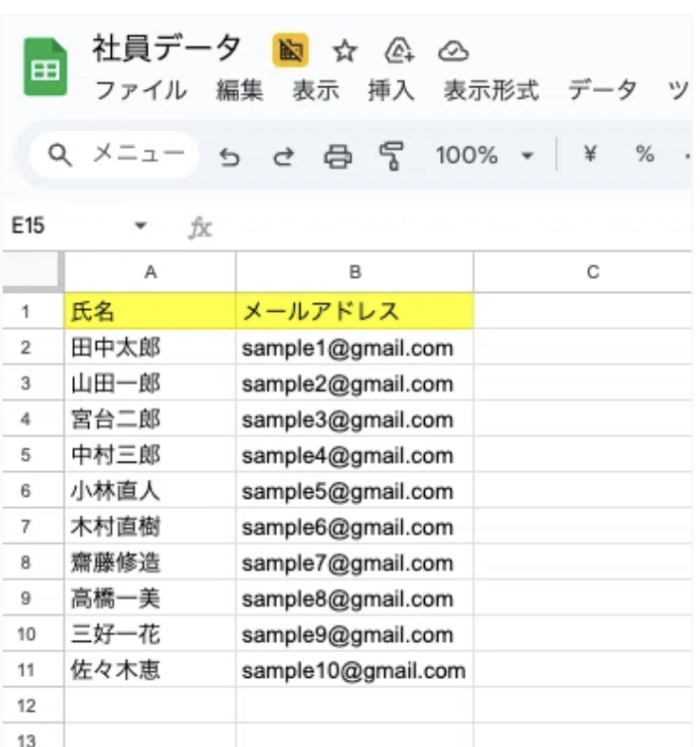Screen dimensions: 700x747
Task: Select the cell 中村三郎
Action: 150,455
